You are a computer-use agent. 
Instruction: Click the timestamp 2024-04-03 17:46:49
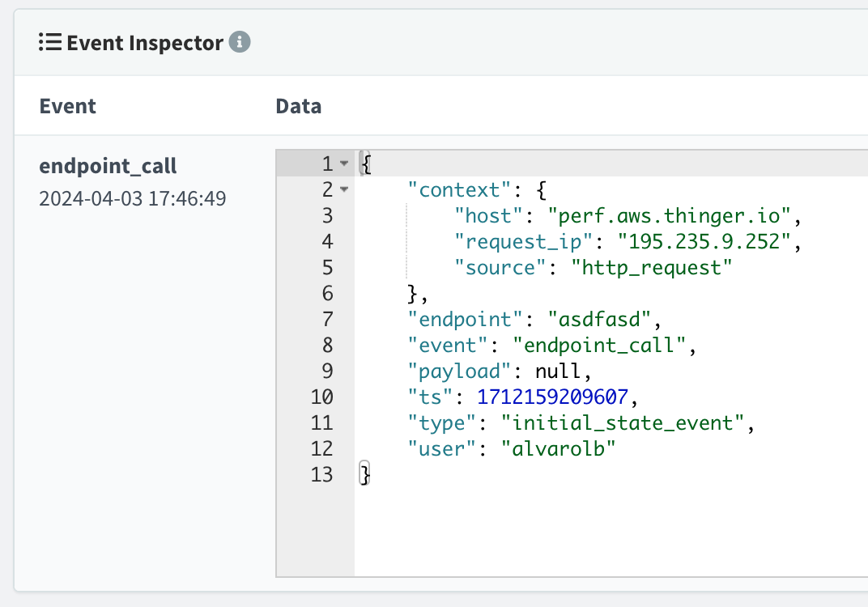click(x=132, y=198)
